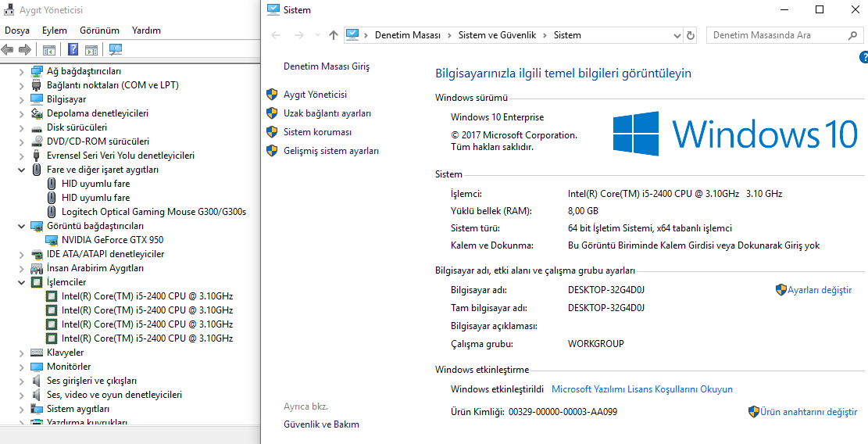Collapse the Görüntü bağdaştırıcıları node
Image resolution: width=868 pixels, height=444 pixels.
(x=22, y=226)
